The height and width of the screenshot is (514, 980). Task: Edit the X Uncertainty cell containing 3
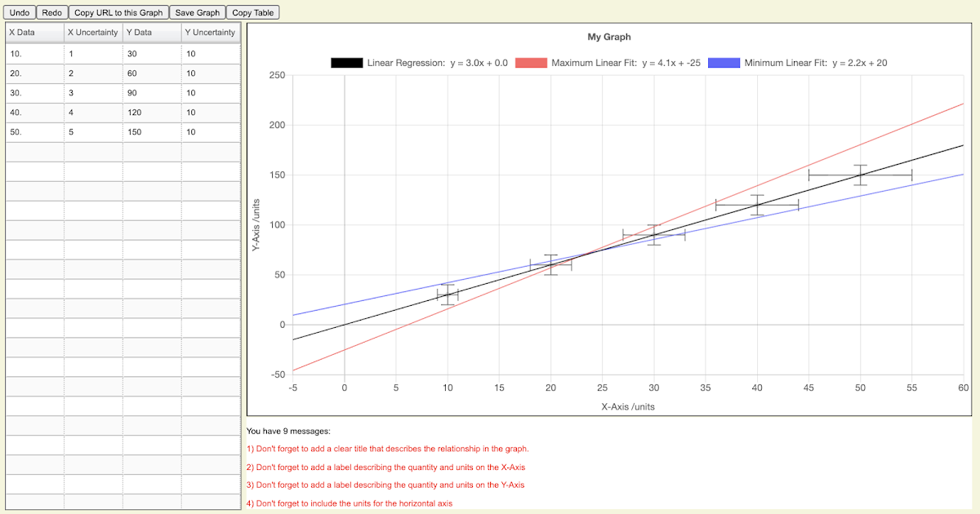pos(92,92)
